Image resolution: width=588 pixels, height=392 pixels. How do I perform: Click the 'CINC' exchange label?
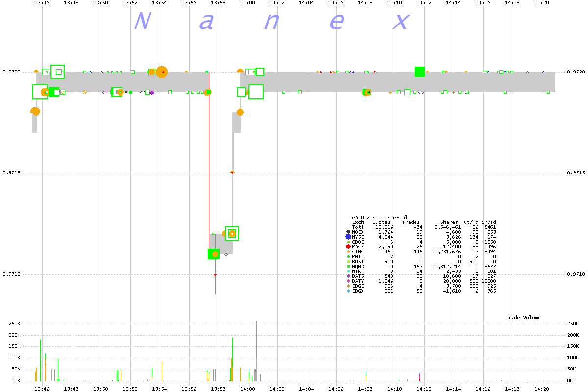pyautogui.click(x=358, y=251)
